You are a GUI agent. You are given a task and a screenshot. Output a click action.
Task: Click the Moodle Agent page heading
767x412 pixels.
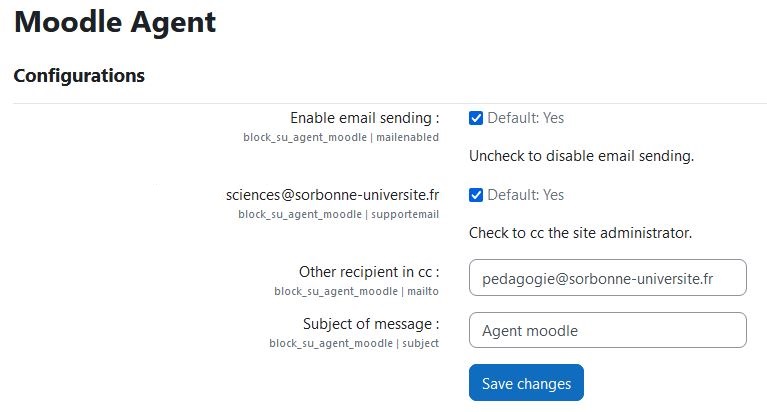coord(115,22)
